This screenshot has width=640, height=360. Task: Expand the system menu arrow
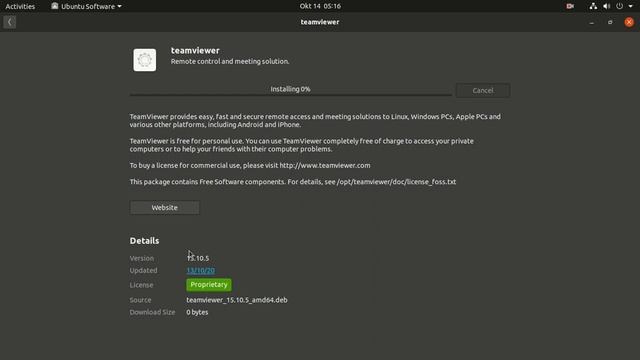(x=631, y=6)
